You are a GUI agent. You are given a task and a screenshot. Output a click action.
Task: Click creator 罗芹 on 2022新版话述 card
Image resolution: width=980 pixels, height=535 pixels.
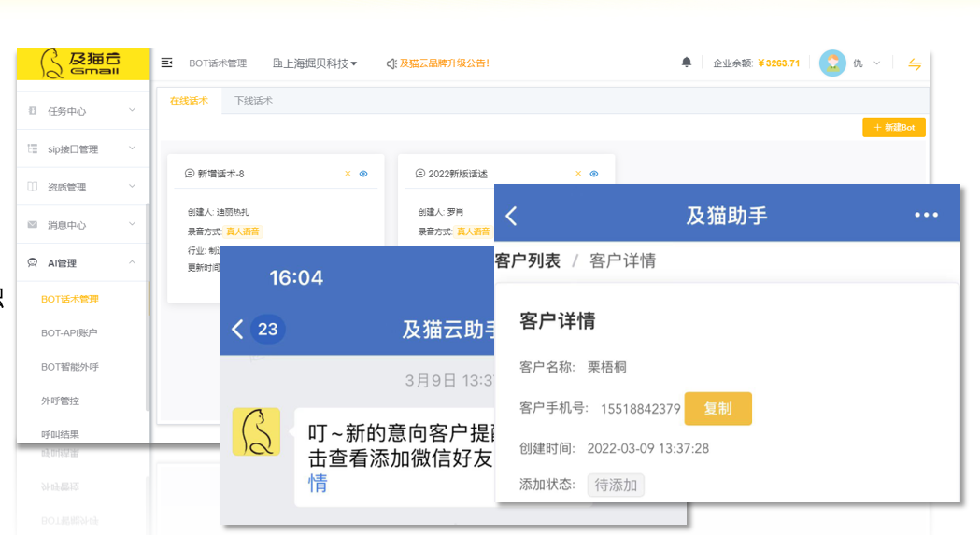456,212
